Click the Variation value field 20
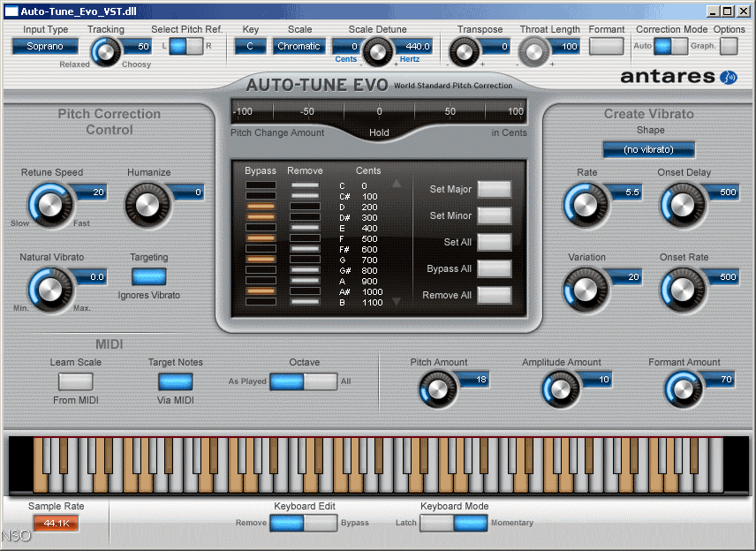Screen dimensions: 756x551 point(627,276)
